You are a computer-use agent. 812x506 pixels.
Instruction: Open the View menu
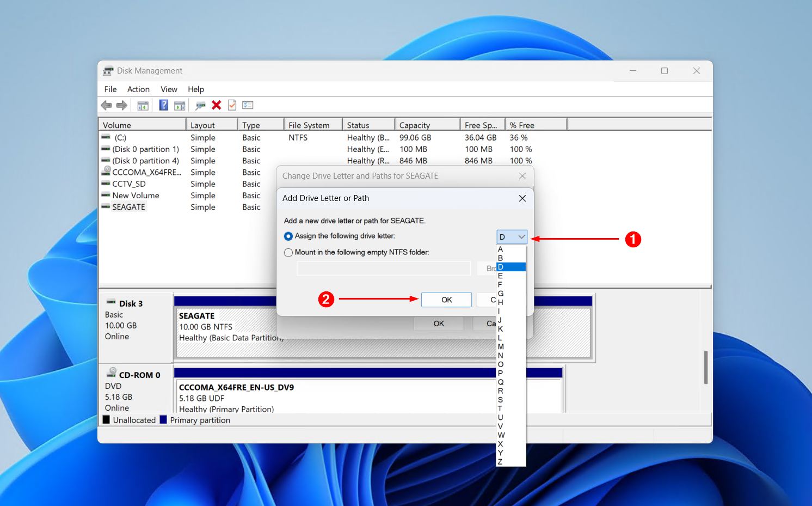point(169,89)
